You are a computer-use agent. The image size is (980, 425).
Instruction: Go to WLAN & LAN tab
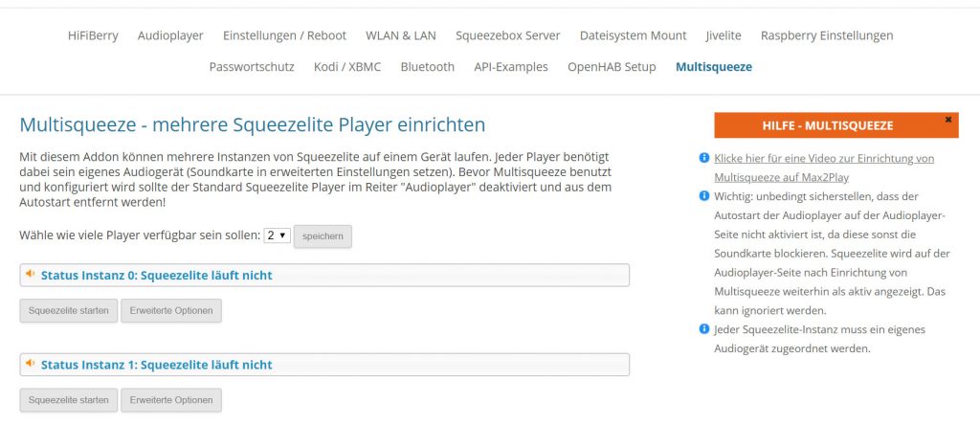click(401, 35)
